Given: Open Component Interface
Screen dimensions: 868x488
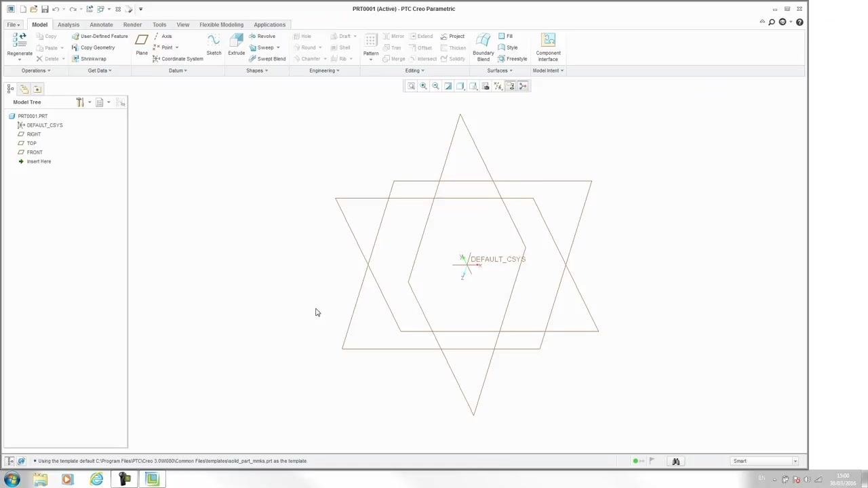Looking at the screenshot, I should pos(548,46).
